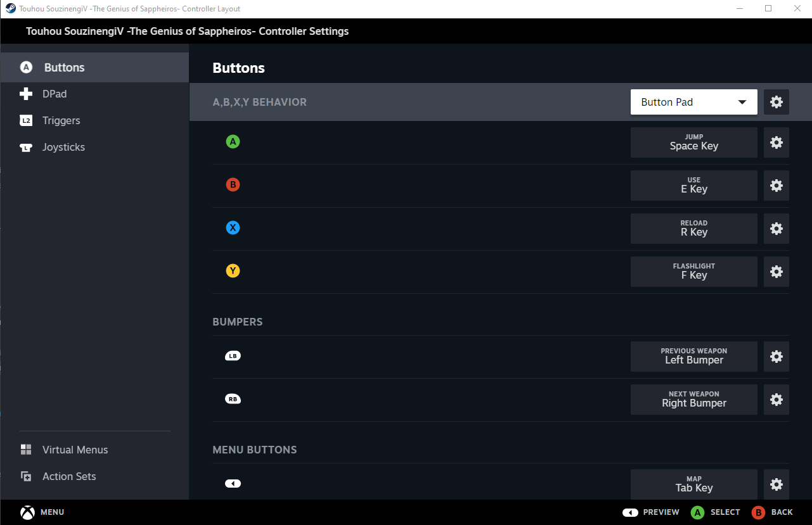Screen dimensions: 812x525
Task: Click the back-button glyph under Menu Buttons
Action: 233,484
